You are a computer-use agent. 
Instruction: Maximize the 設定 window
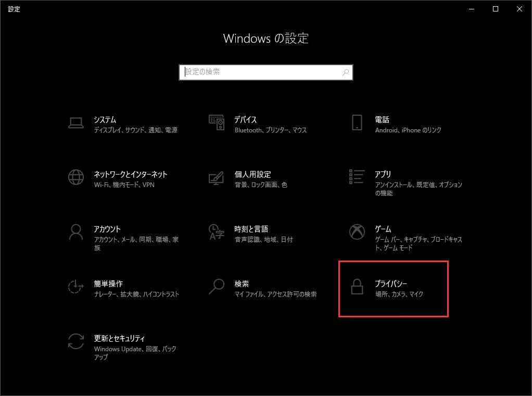(496, 9)
